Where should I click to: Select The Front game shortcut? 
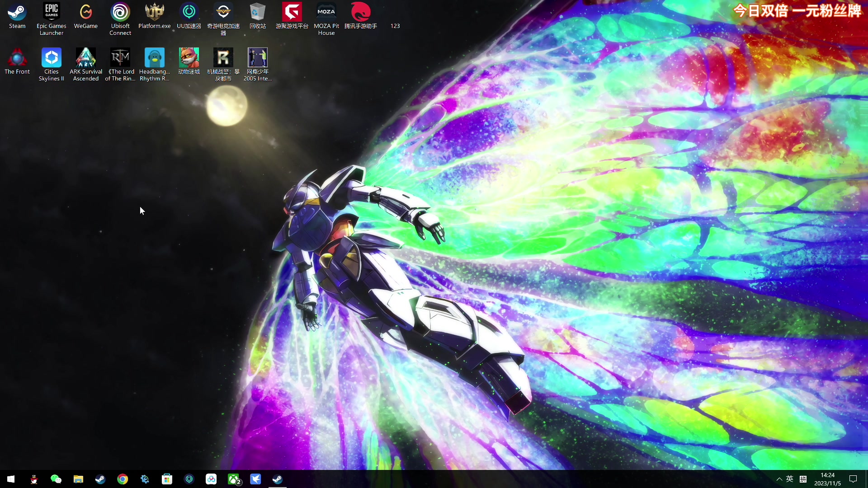tap(17, 62)
